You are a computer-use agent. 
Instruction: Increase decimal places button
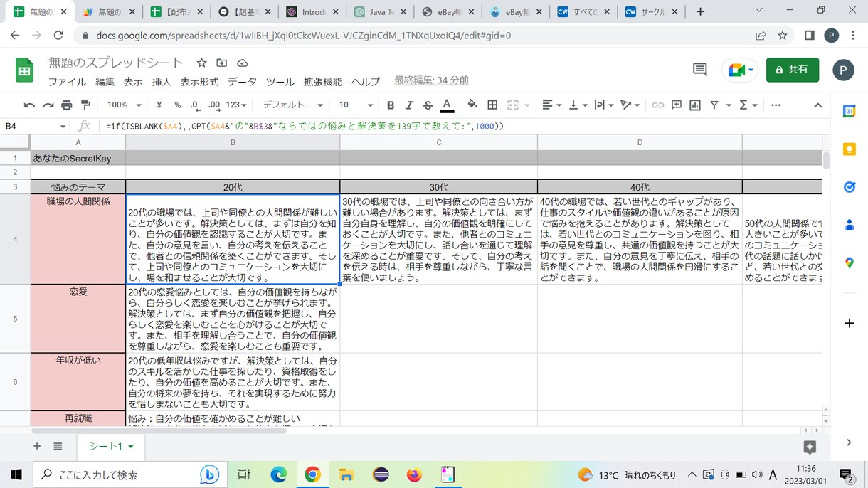tap(213, 105)
